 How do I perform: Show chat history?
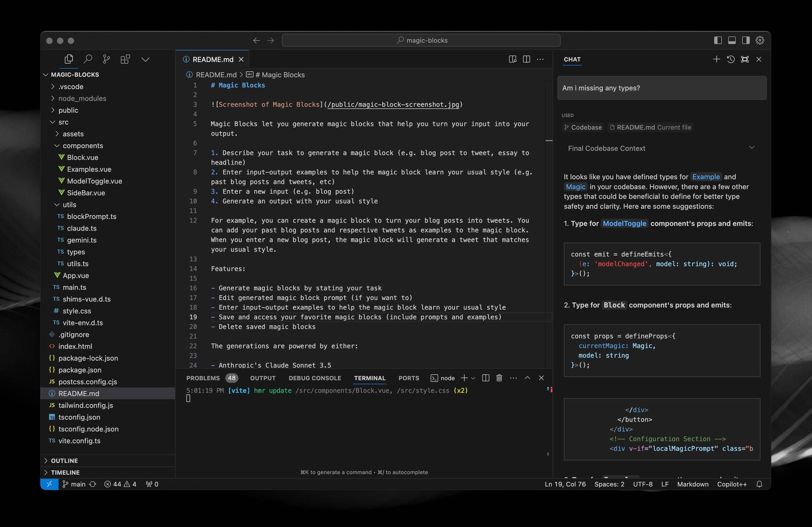[x=730, y=59]
